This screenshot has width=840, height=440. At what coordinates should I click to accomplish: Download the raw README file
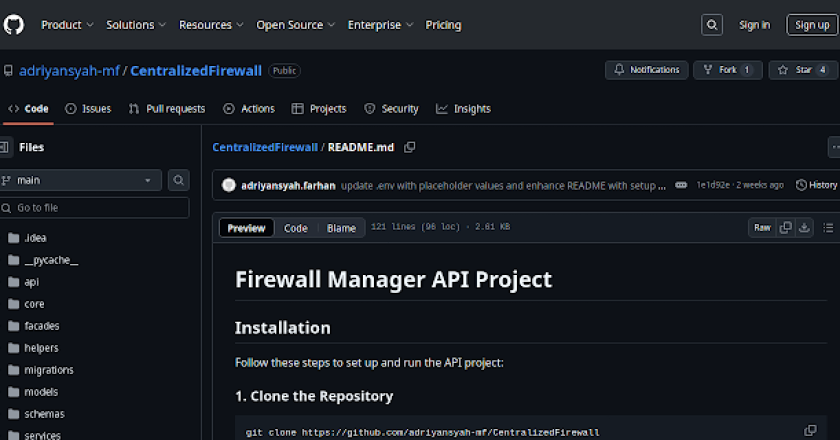(804, 228)
